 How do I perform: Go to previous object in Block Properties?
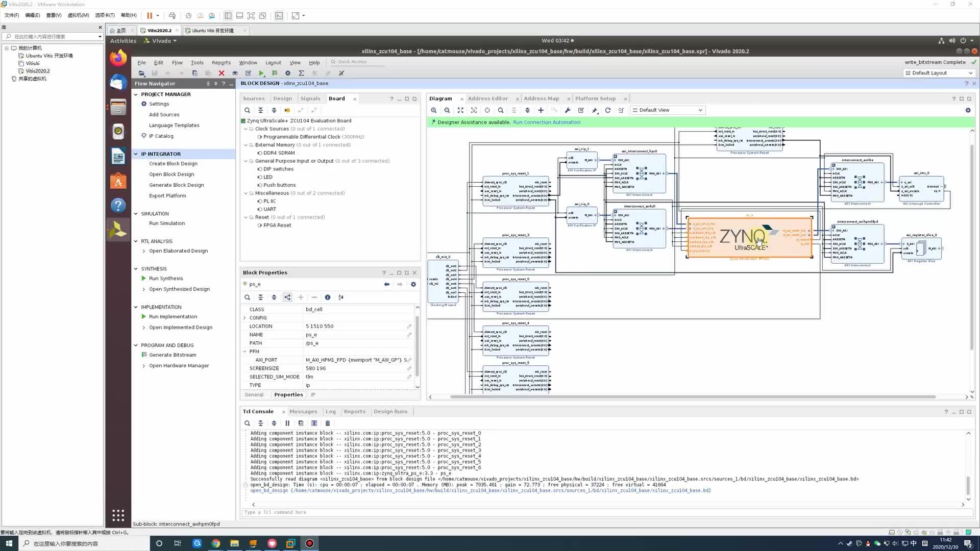386,284
